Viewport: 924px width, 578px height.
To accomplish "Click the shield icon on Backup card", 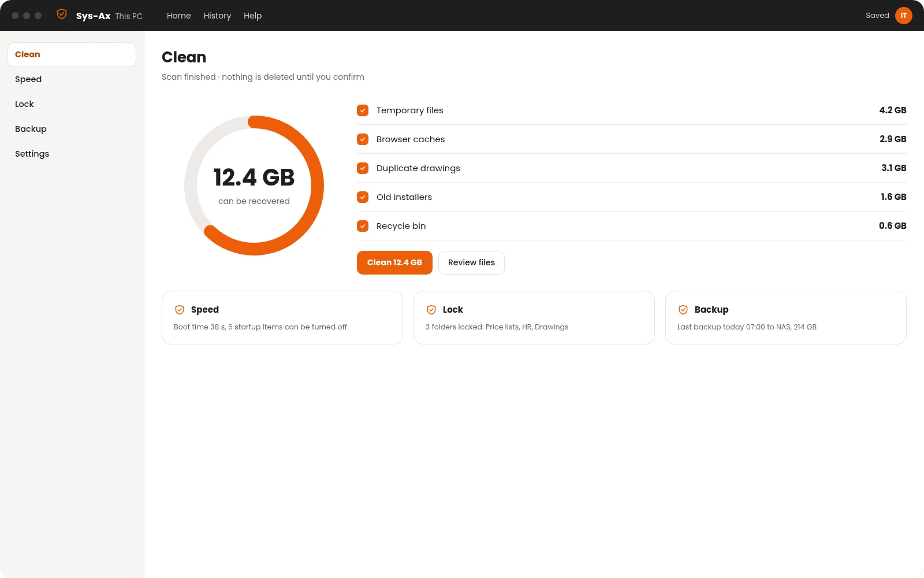I will point(683,310).
